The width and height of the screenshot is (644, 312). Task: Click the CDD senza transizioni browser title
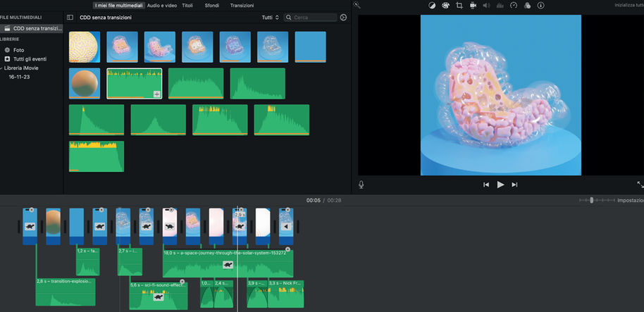point(106,18)
